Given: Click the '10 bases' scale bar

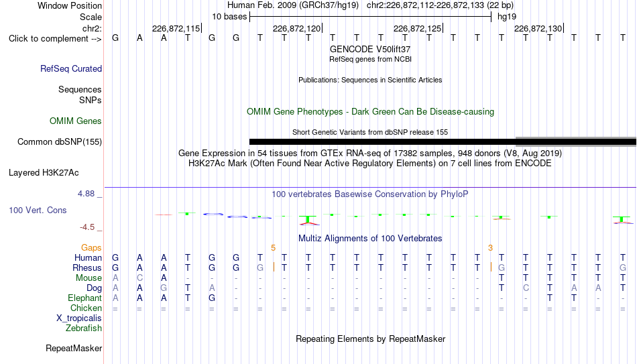Looking at the screenshot, I should coord(371,17).
